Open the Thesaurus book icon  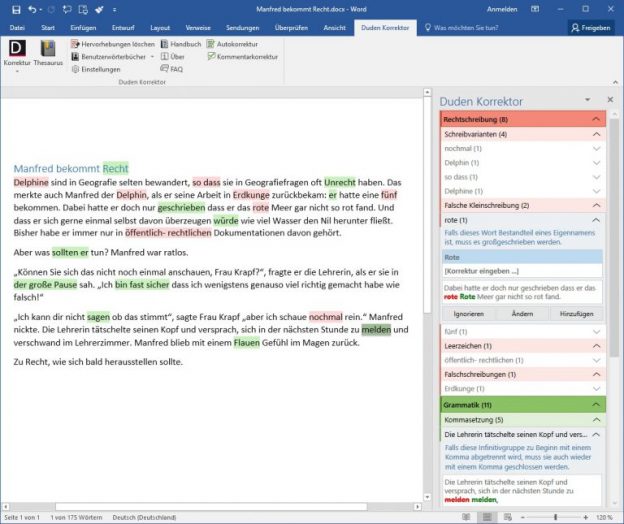[48, 53]
